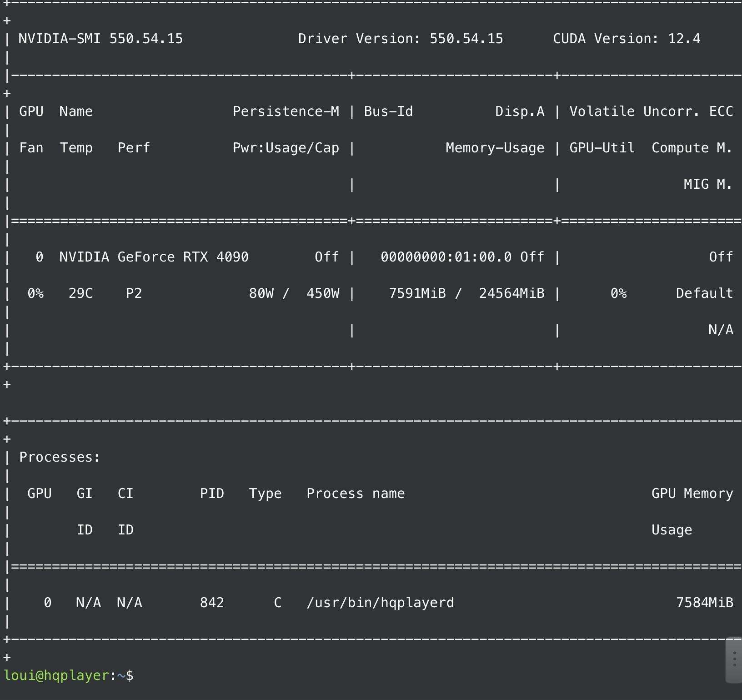Click the 29C temperature value
The width and height of the screenshot is (742, 700).
click(x=80, y=293)
